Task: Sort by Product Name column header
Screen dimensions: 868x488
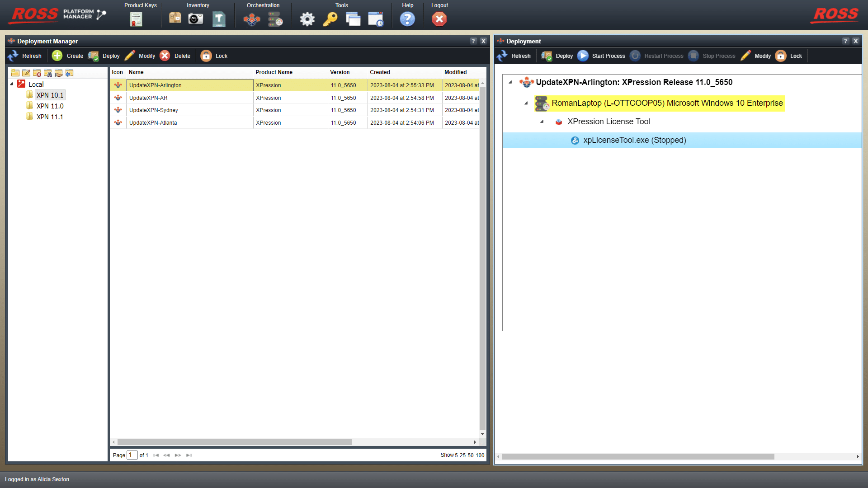Action: (x=274, y=72)
